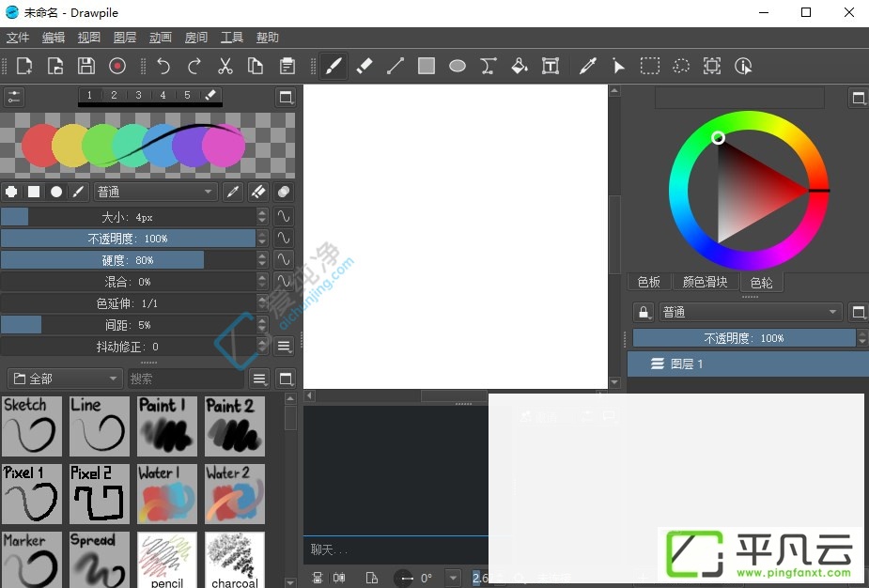This screenshot has height=588, width=869.
Task: Cut selection with the scissors icon
Action: pos(225,66)
